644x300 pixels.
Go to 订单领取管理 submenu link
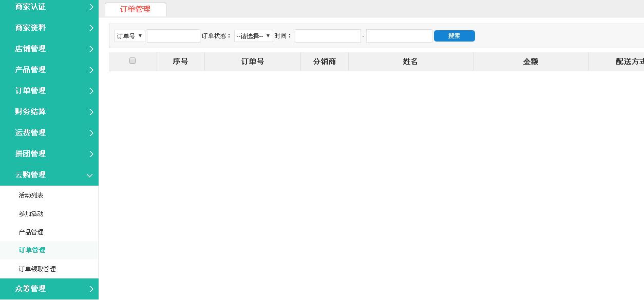[x=37, y=269]
